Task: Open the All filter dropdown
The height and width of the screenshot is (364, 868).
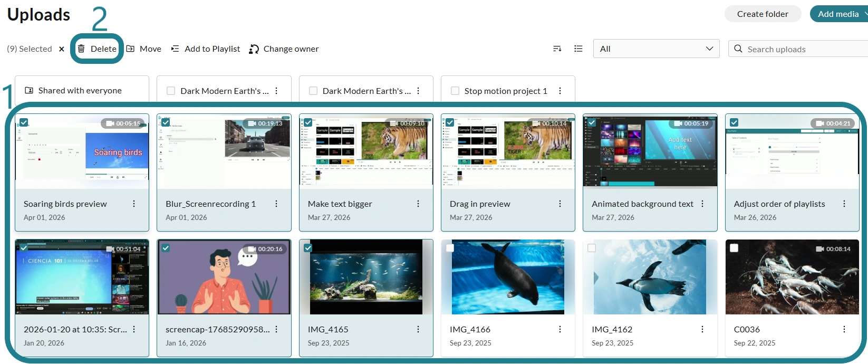Action: (656, 49)
